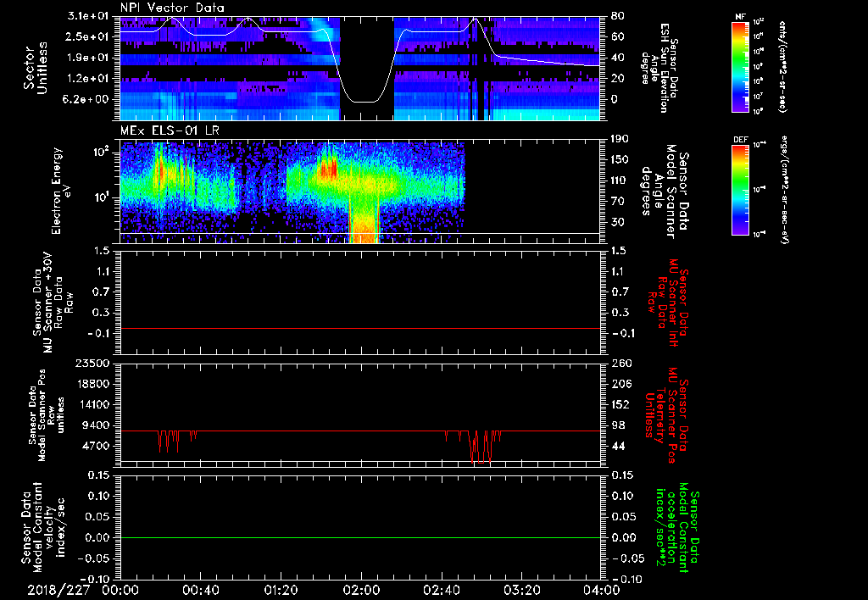The height and width of the screenshot is (600, 868).
Task: Click the green Model Constant acceleration title
Action: [676, 529]
